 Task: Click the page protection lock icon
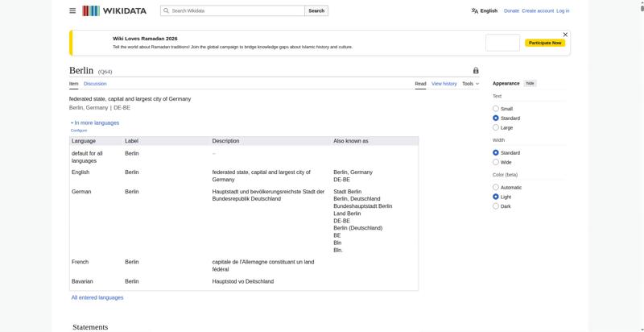pos(476,71)
